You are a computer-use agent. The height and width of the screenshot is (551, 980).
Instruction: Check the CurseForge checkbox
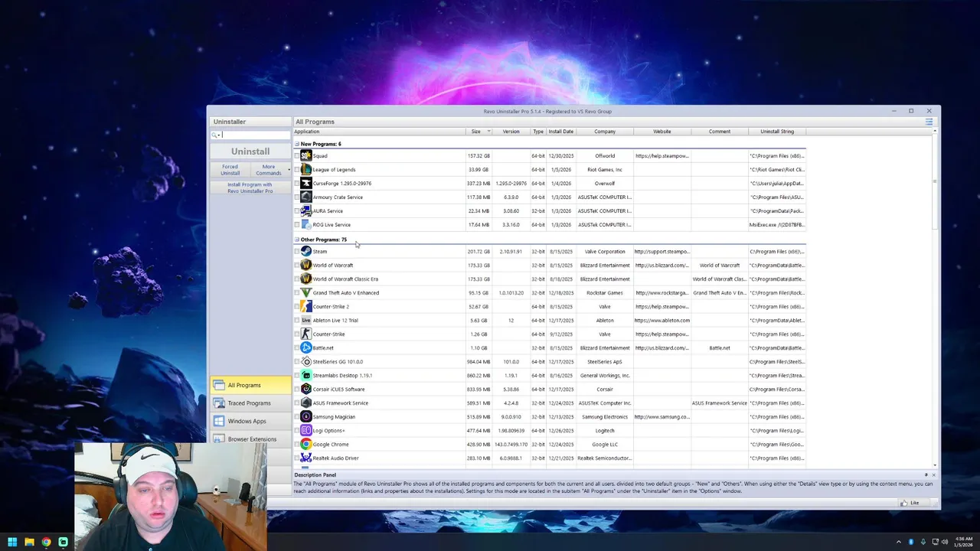click(x=297, y=184)
